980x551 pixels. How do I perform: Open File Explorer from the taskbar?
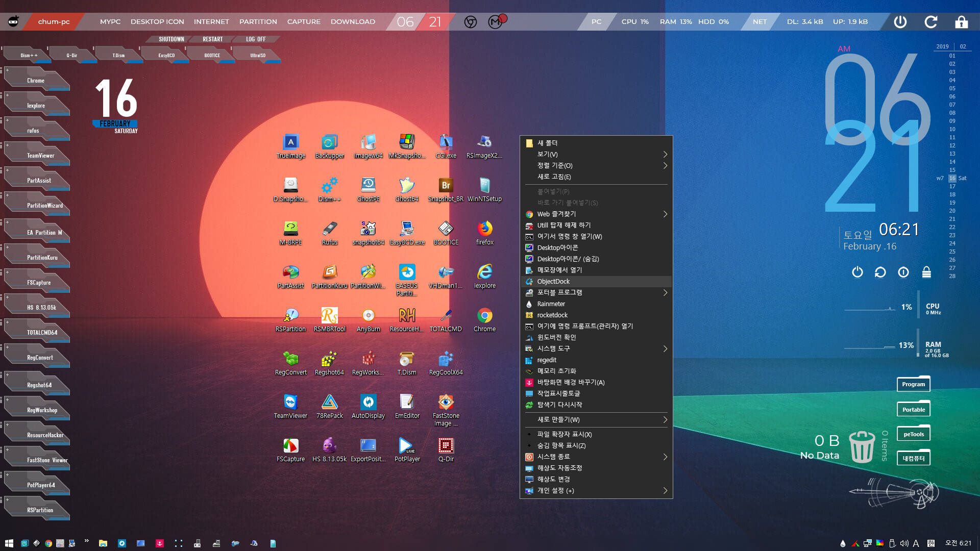coord(103,543)
